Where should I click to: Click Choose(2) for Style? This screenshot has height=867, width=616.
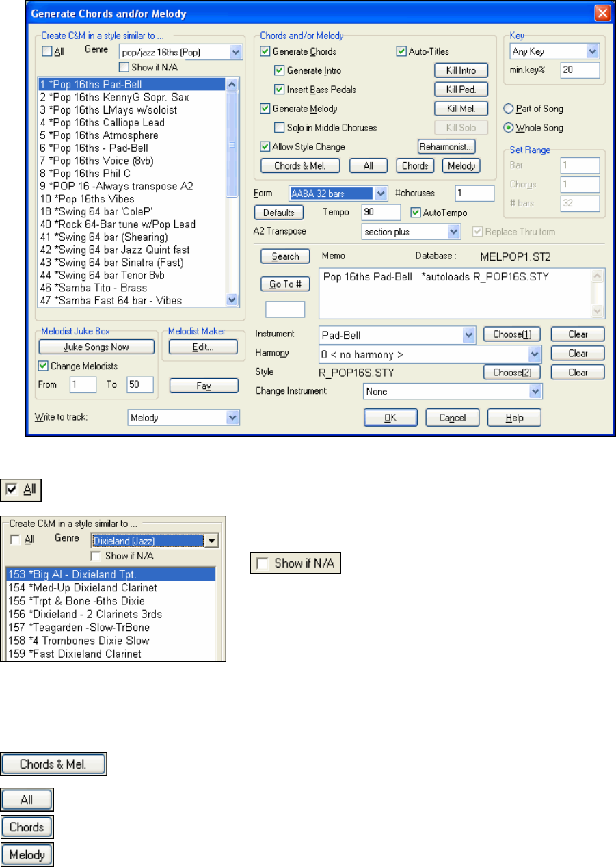(512, 373)
